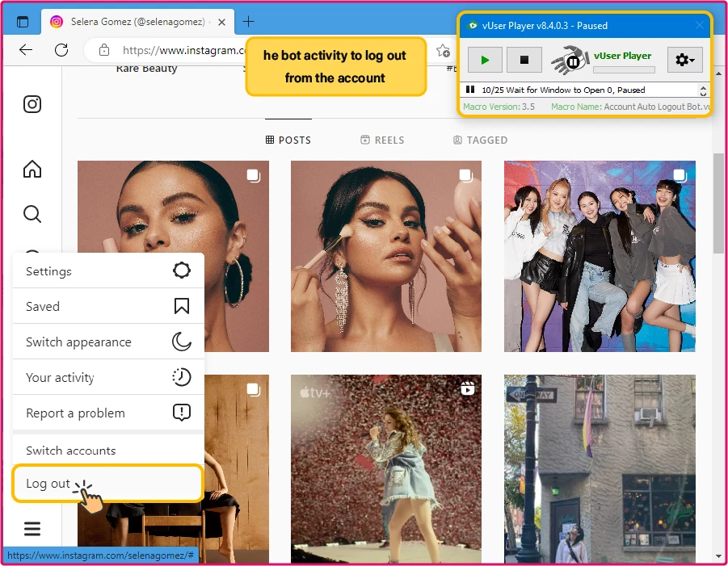Click the exclamation icon for Report a problem
Screen dimensions: 728x566
point(182,412)
